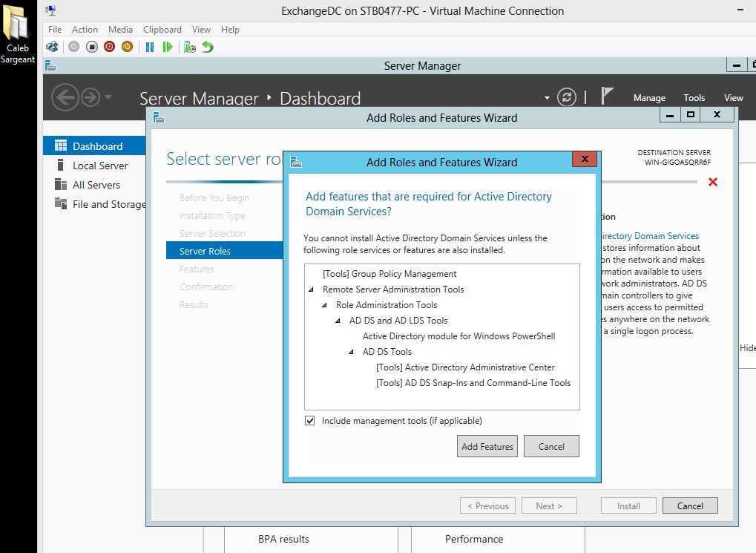Select the Server Selection step
Viewport: 756px width, 553px height.
pos(212,234)
